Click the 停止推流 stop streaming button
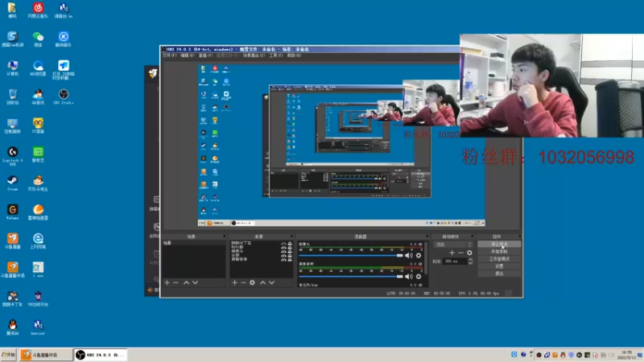The height and width of the screenshot is (362, 644). [499, 245]
